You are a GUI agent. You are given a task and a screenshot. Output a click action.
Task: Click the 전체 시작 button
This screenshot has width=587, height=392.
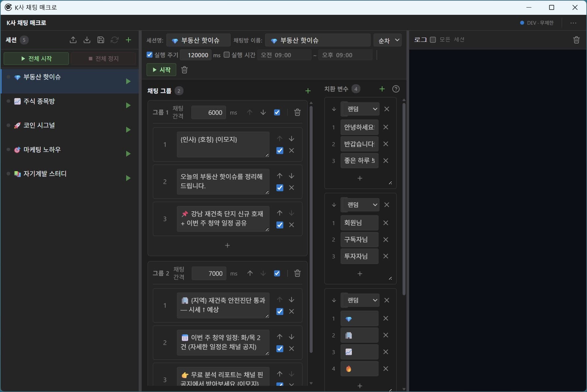(x=36, y=59)
